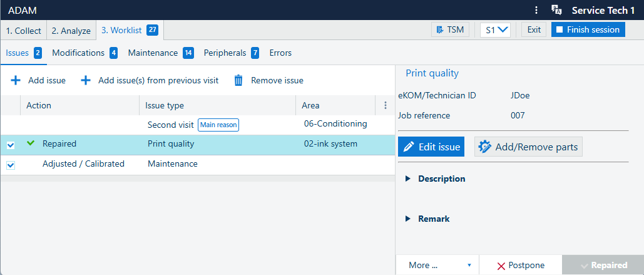
Task: Open table column options menu icon
Action: click(386, 106)
